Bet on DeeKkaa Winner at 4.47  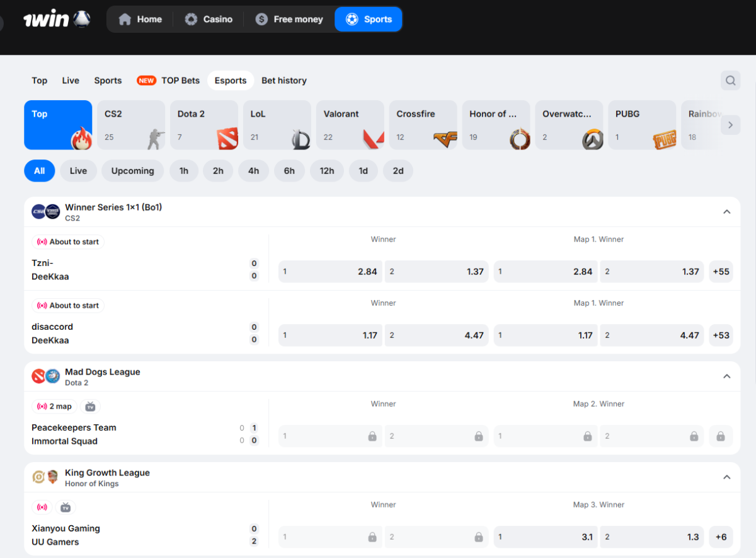(x=437, y=335)
